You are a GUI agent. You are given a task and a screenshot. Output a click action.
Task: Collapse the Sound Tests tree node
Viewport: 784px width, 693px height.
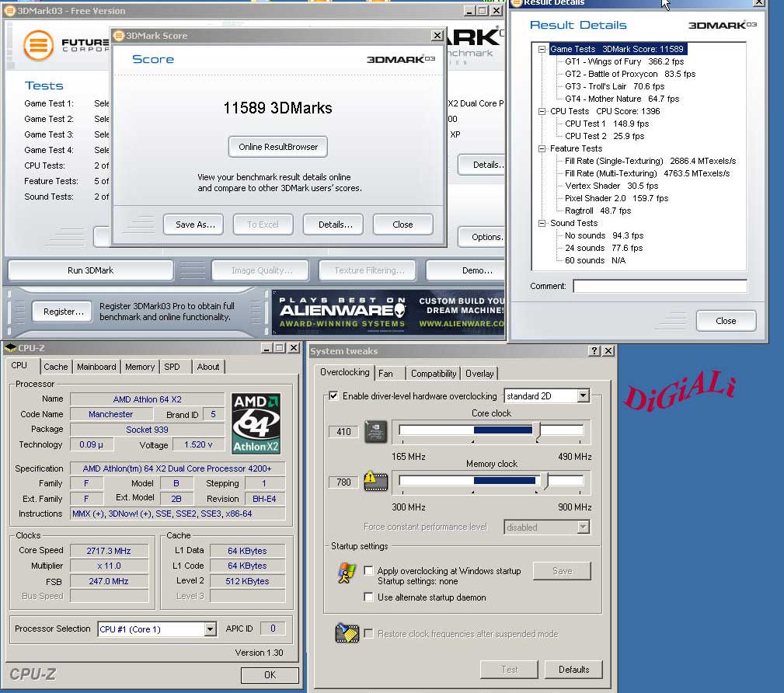click(x=542, y=223)
